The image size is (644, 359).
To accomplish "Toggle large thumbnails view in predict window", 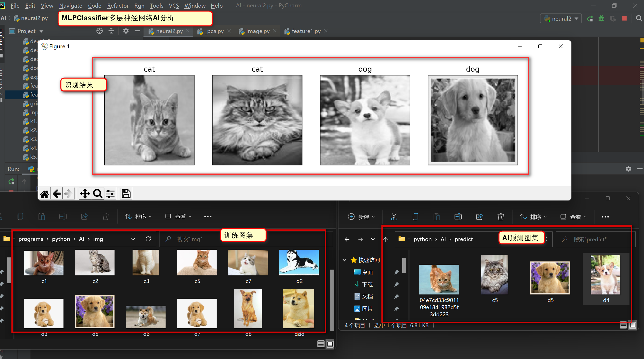I will 633,325.
